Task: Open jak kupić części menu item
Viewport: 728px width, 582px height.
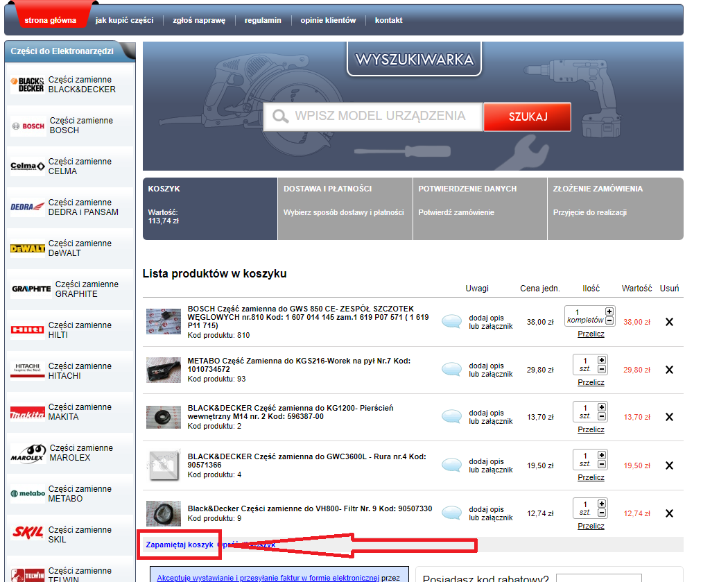Action: pyautogui.click(x=124, y=20)
